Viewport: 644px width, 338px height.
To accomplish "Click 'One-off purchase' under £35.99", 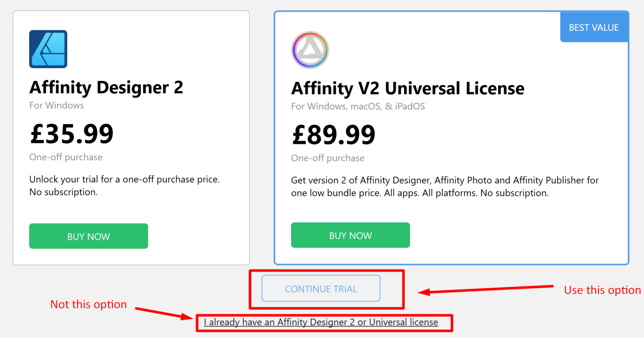I will tap(66, 157).
